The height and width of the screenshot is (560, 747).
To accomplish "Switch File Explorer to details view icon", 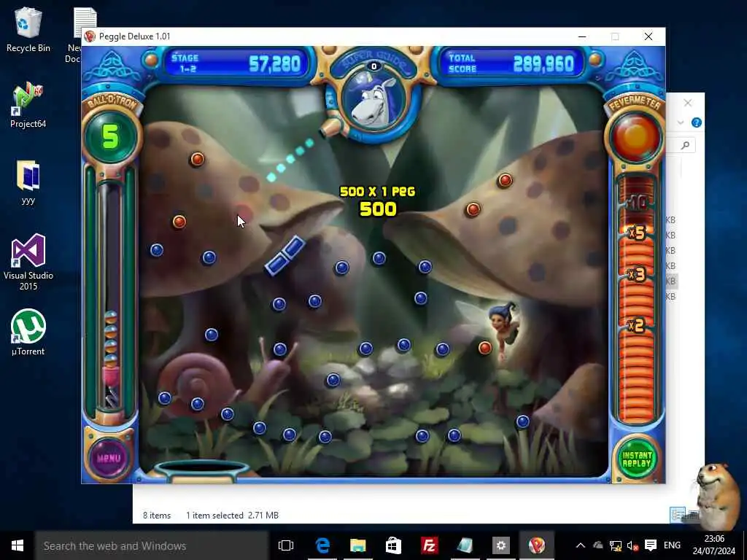I will point(678,515).
